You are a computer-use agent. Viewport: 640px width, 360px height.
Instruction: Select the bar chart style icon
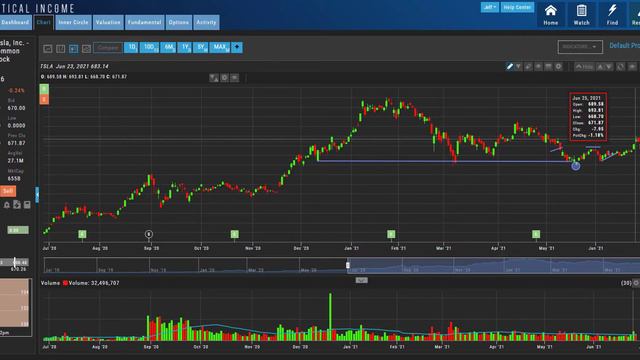[x=60, y=49]
